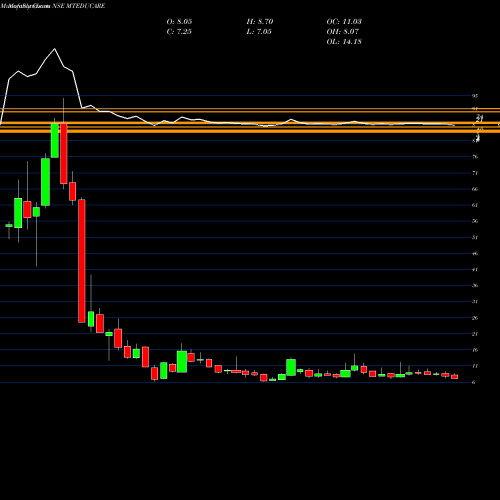Image resolution: width=500 pixels, height=500 pixels.
Task: Click the 41 price axis label
Action: click(x=475, y=269)
